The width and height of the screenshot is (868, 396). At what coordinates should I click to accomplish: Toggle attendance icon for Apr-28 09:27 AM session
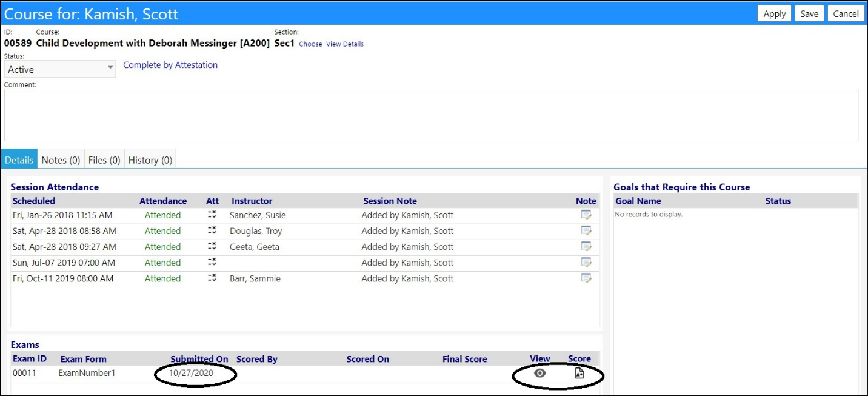coord(212,246)
